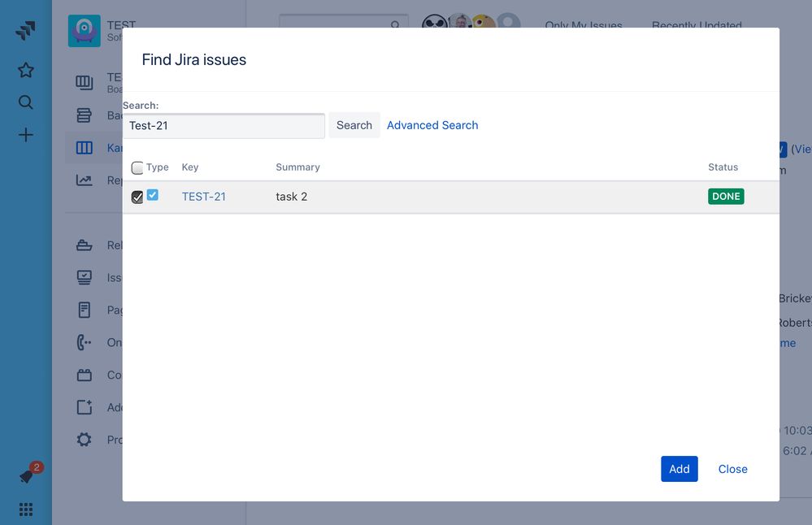Open search via the sidebar magnifier icon

point(25,102)
